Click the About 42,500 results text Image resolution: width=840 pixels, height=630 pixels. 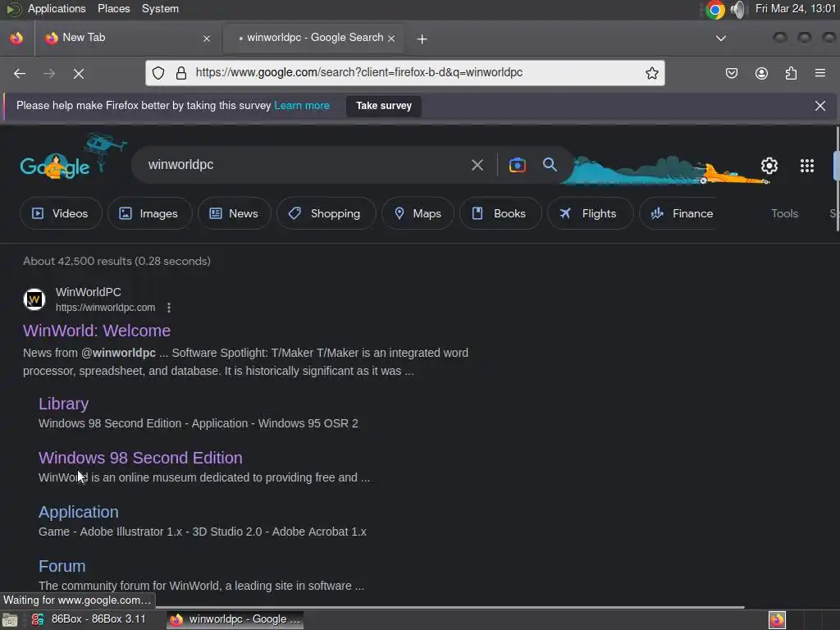(x=116, y=261)
